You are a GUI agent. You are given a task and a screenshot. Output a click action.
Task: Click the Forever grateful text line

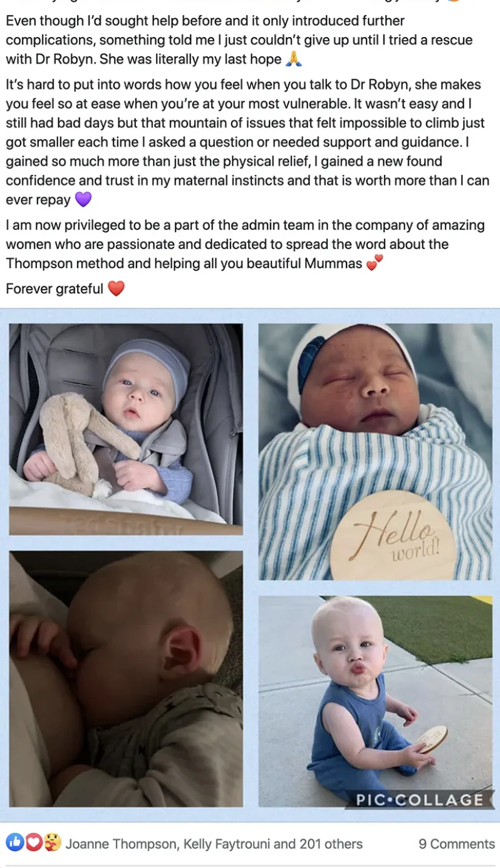[55, 289]
